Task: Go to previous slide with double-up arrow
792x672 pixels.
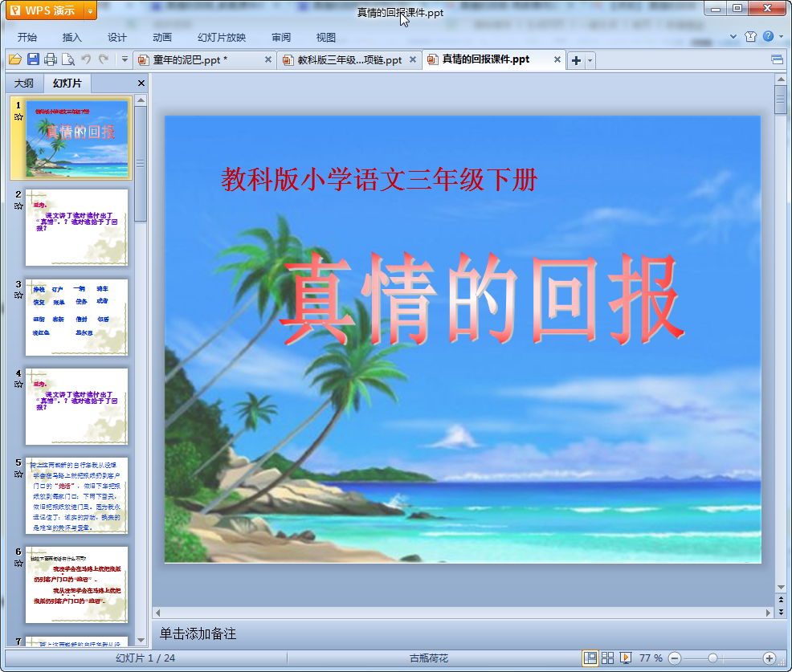Action: (781, 600)
